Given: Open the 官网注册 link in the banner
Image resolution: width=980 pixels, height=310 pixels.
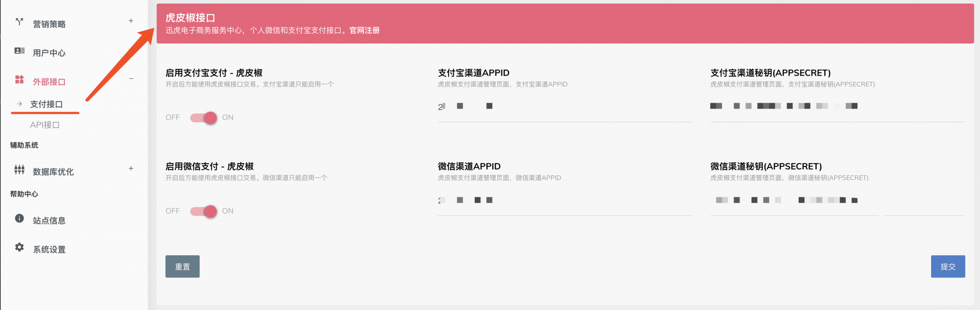Looking at the screenshot, I should (x=364, y=31).
